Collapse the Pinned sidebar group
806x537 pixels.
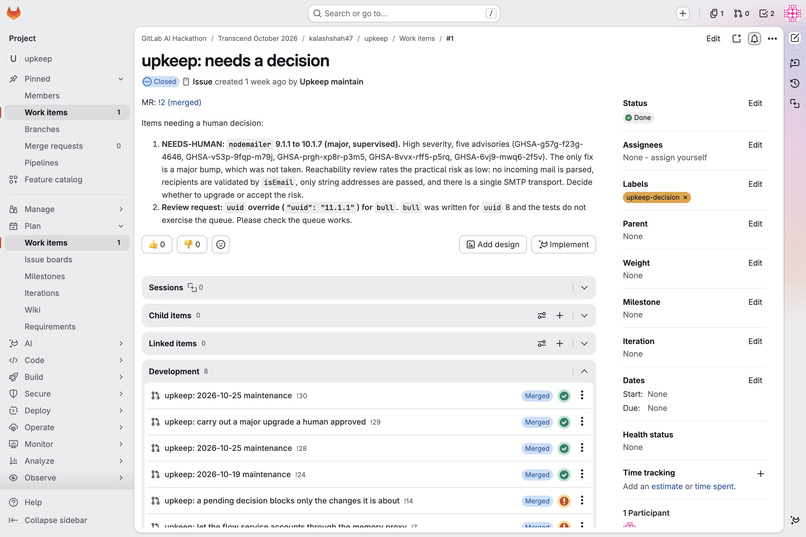[x=67, y=79]
